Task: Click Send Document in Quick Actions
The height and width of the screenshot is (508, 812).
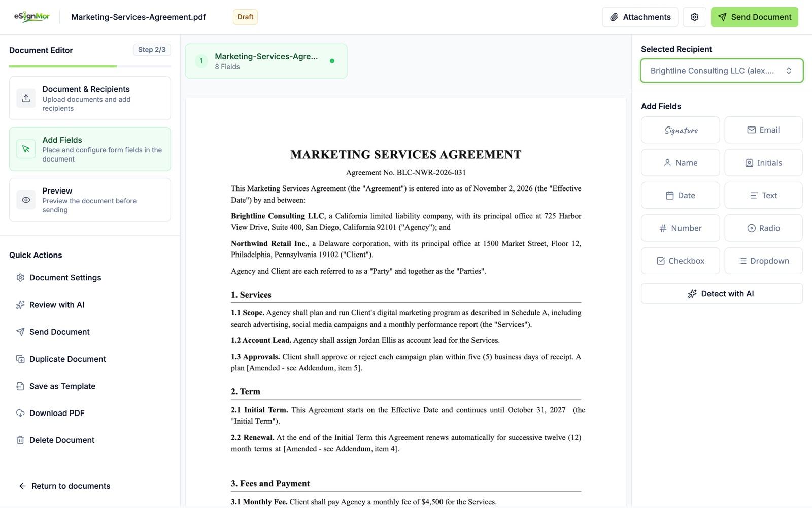Action: [59, 332]
